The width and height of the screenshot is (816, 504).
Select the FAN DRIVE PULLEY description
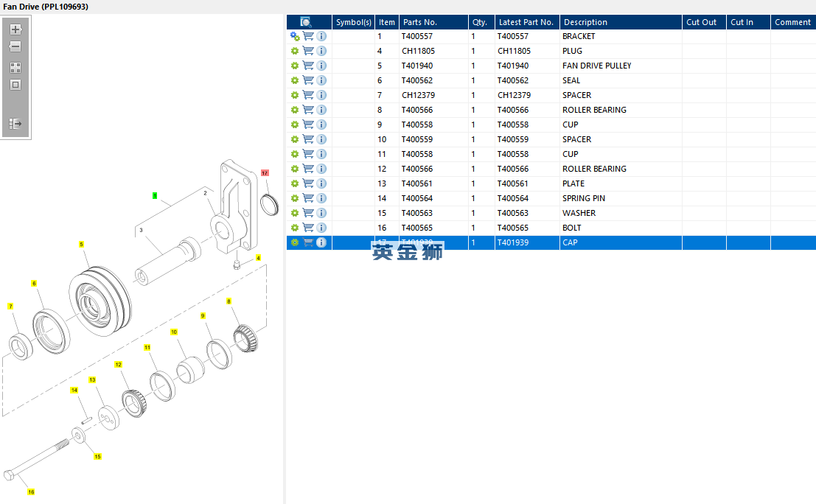[x=597, y=66]
